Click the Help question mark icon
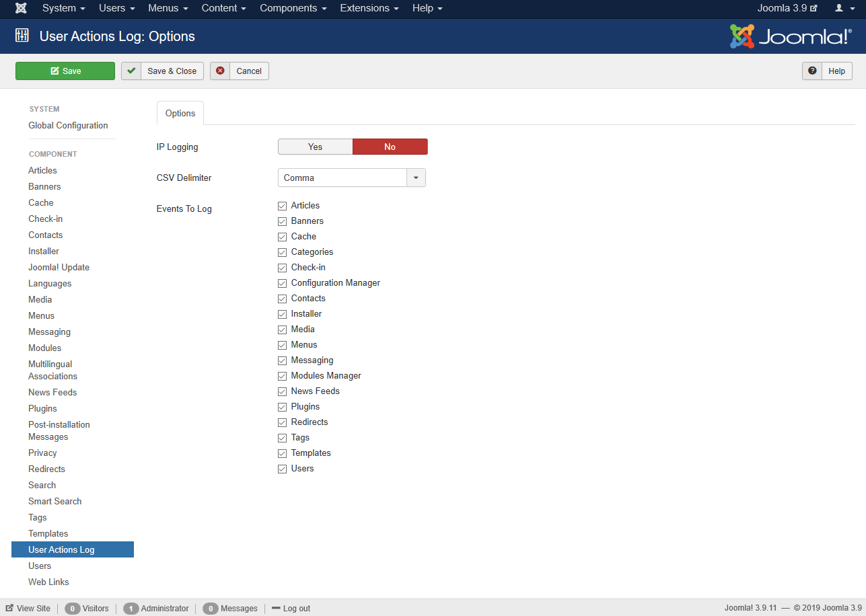Screen dimensions: 866x616 pyautogui.click(x=813, y=71)
